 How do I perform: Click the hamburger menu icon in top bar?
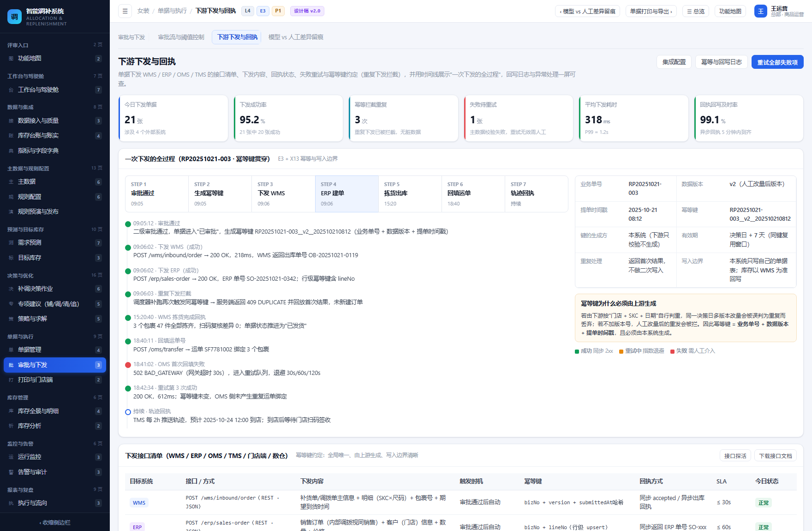coord(125,11)
